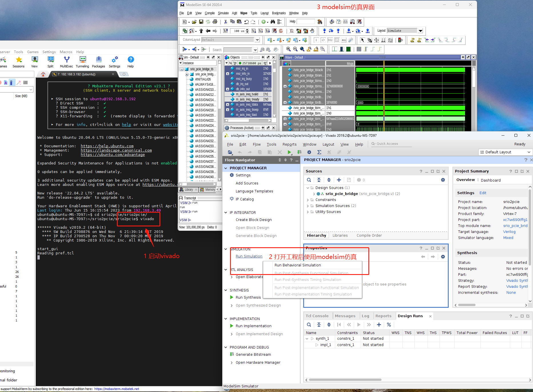Collapse Design Sources tree node

coord(308,188)
